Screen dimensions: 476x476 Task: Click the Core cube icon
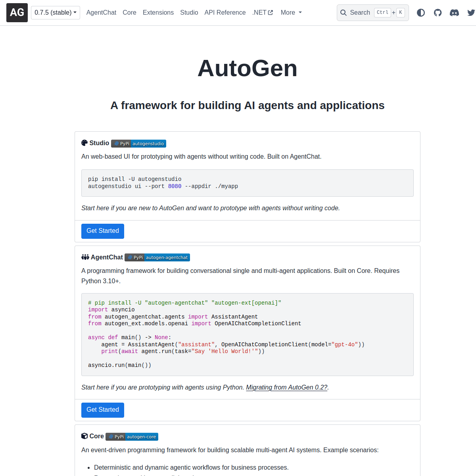coord(84,436)
